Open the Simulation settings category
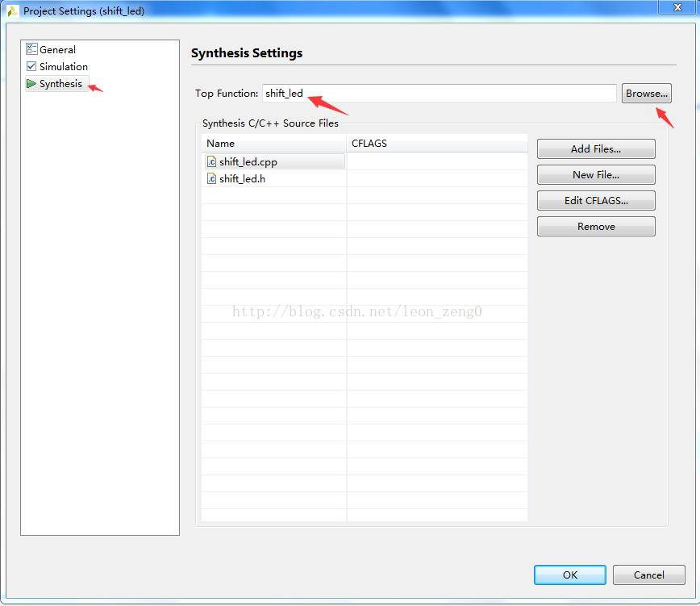The image size is (700, 606). [x=56, y=66]
